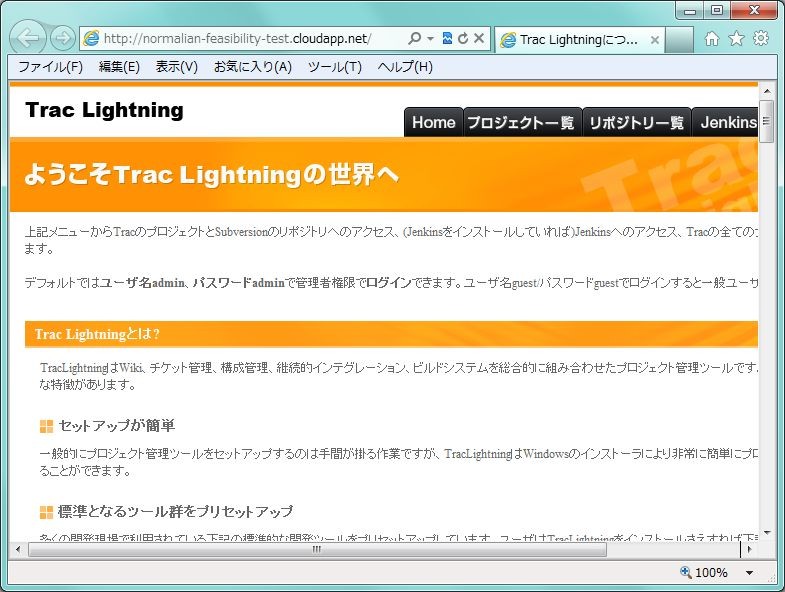Open the 編集(E) menu
Screen dimensions: 785x592
(x=119, y=67)
